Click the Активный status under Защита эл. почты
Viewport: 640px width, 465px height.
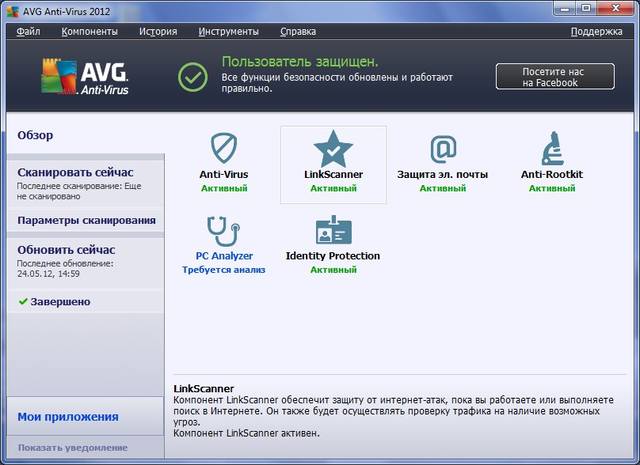point(443,188)
